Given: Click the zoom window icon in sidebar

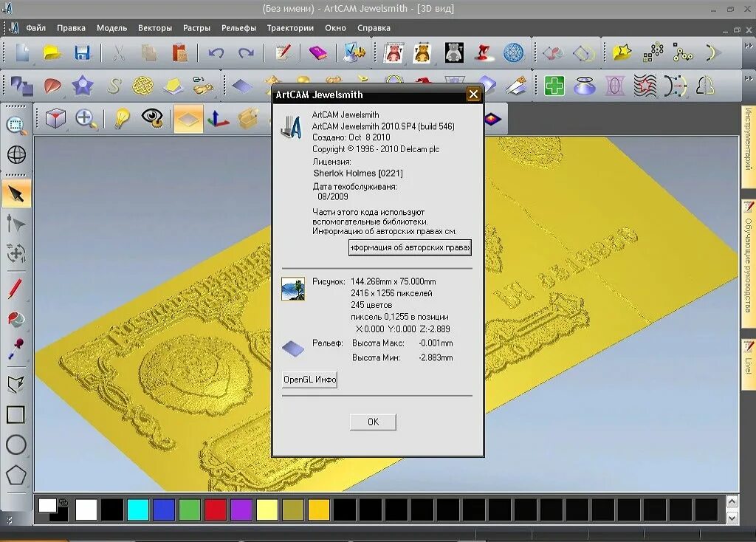Looking at the screenshot, I should [x=16, y=126].
